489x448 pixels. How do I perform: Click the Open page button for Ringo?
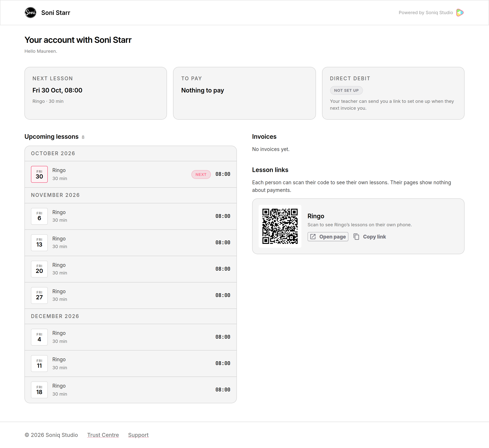click(328, 237)
